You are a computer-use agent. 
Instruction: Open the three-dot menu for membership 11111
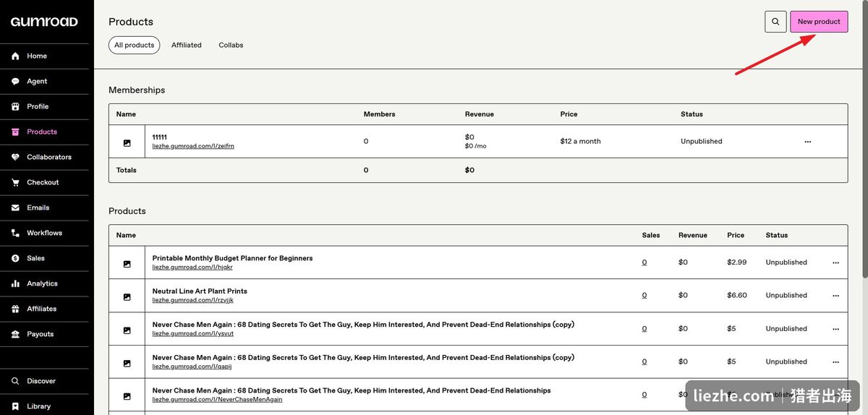808,142
